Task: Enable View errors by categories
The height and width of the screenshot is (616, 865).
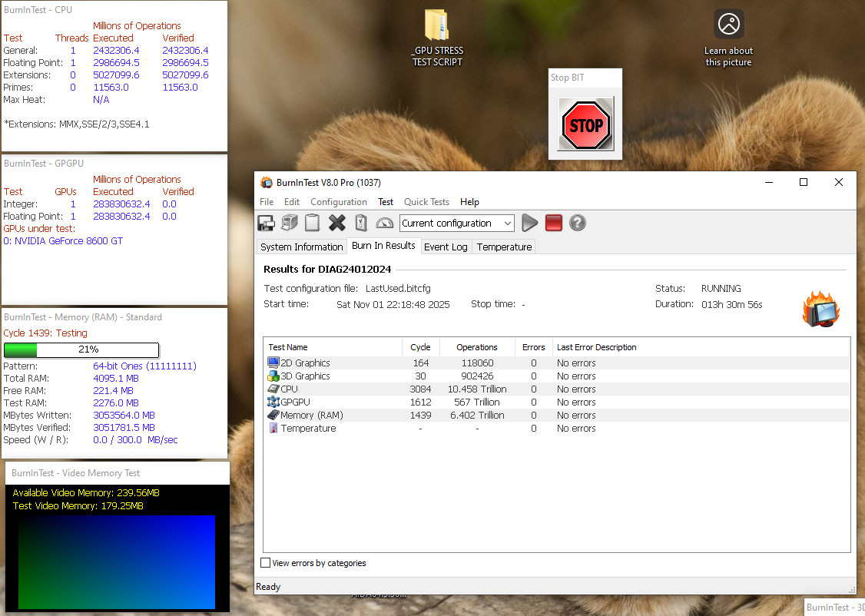Action: pyautogui.click(x=265, y=563)
